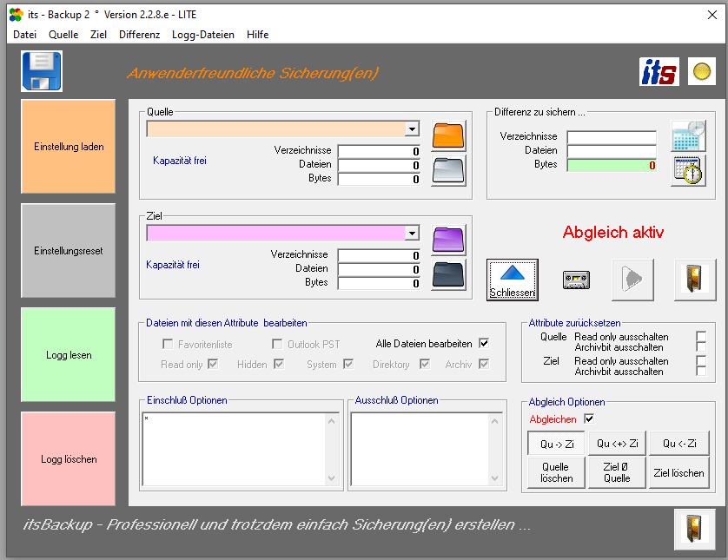This screenshot has width=728, height=560.
Task: Open the Datei menu
Action: click(24, 35)
